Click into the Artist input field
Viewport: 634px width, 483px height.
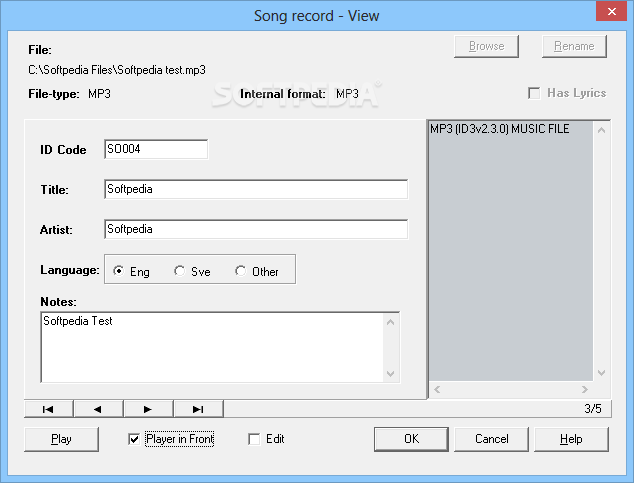click(x=256, y=229)
